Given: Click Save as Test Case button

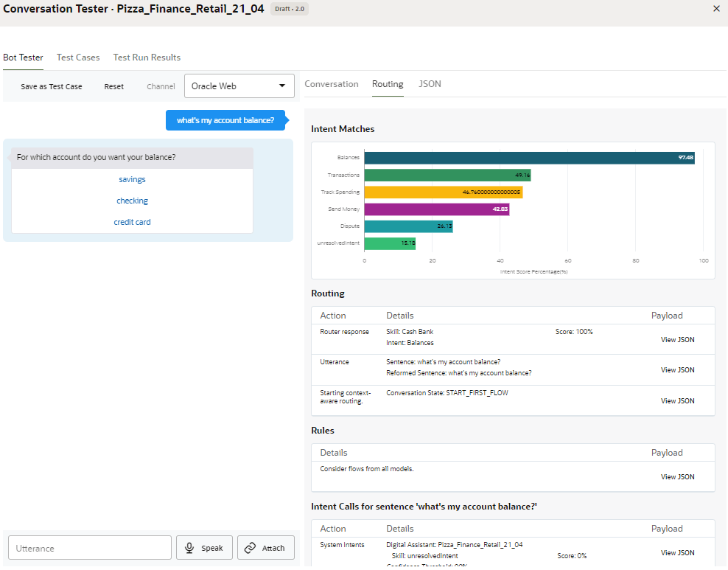Looking at the screenshot, I should [52, 86].
